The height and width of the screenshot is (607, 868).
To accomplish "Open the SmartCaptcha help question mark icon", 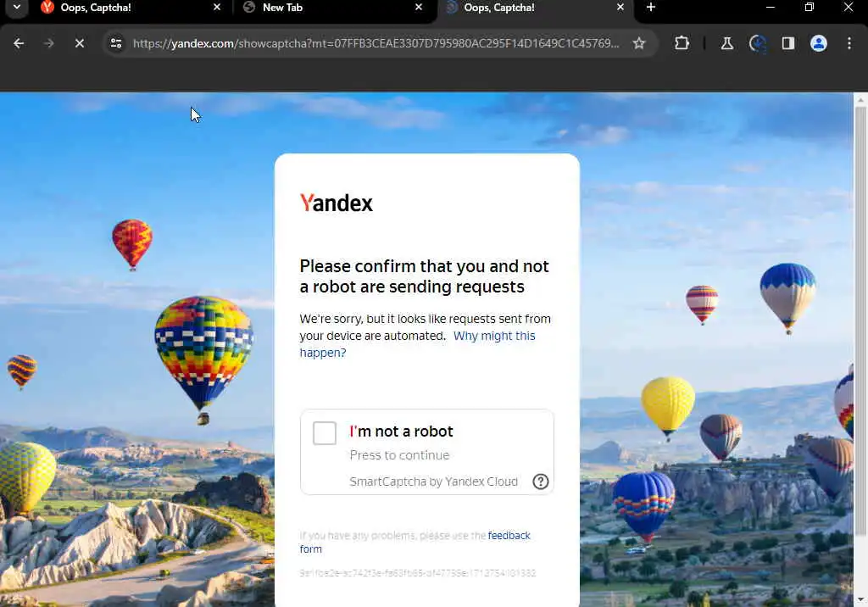I will [540, 482].
